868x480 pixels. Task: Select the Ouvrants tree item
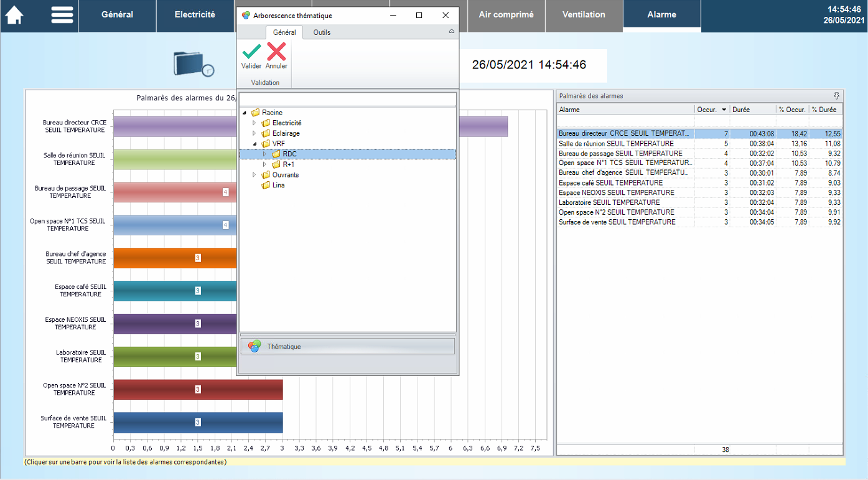coord(286,175)
